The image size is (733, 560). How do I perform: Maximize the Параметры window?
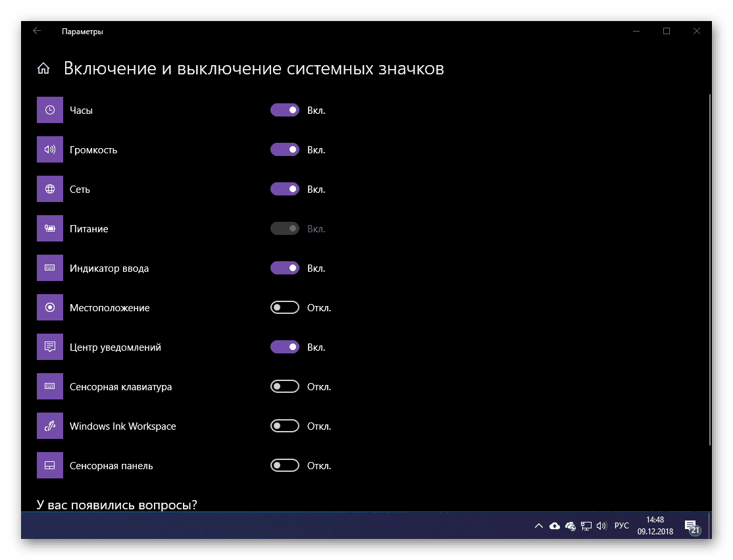tap(667, 31)
